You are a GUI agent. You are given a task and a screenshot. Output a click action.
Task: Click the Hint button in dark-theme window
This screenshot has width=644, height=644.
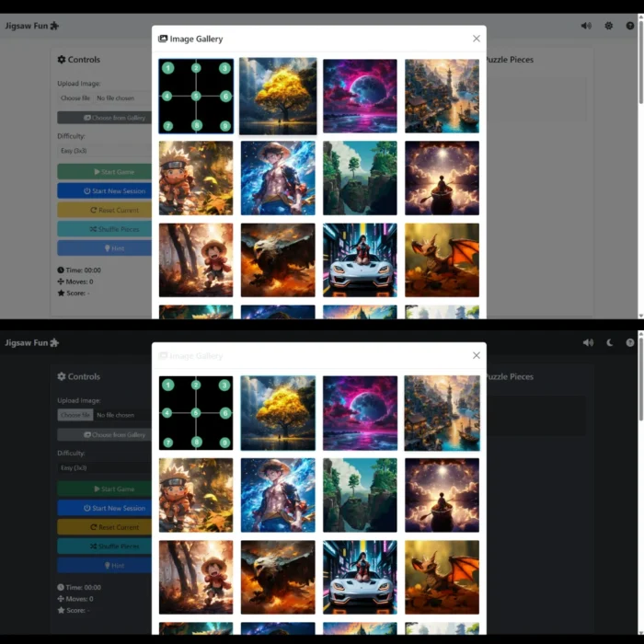(104, 566)
